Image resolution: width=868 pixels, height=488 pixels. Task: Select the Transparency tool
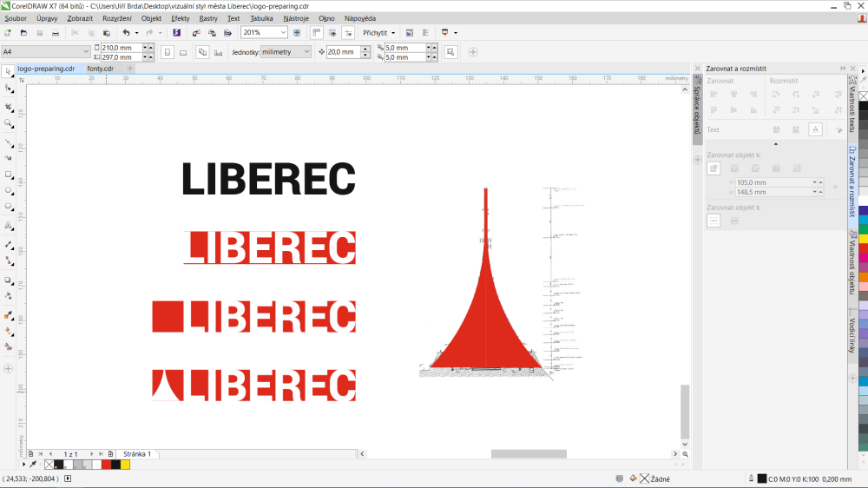click(x=9, y=296)
